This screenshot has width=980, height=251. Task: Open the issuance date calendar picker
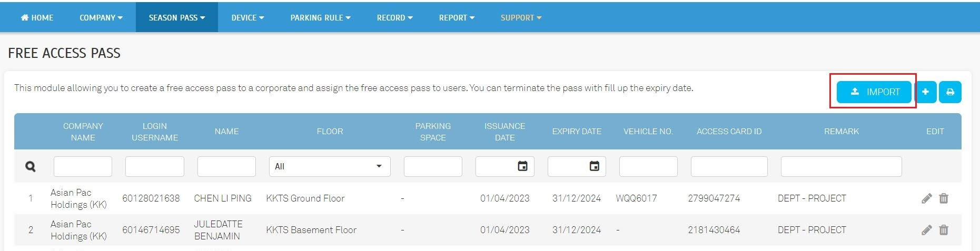[x=522, y=166]
